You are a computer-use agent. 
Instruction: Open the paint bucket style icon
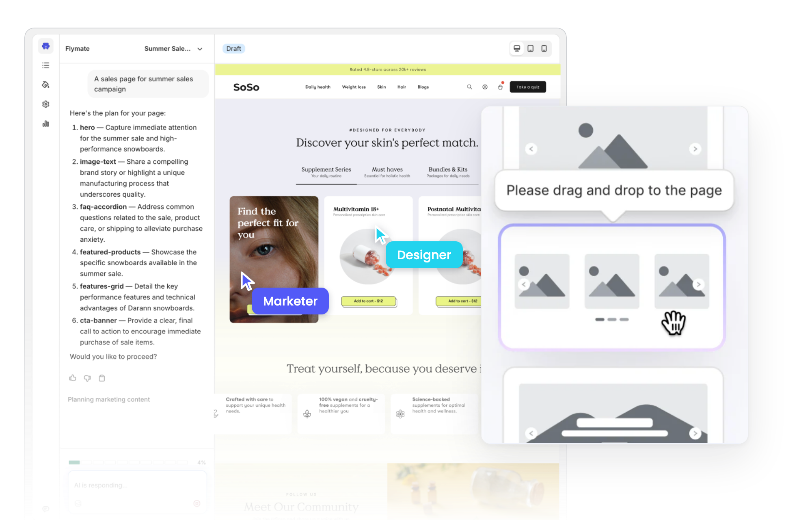(x=45, y=84)
